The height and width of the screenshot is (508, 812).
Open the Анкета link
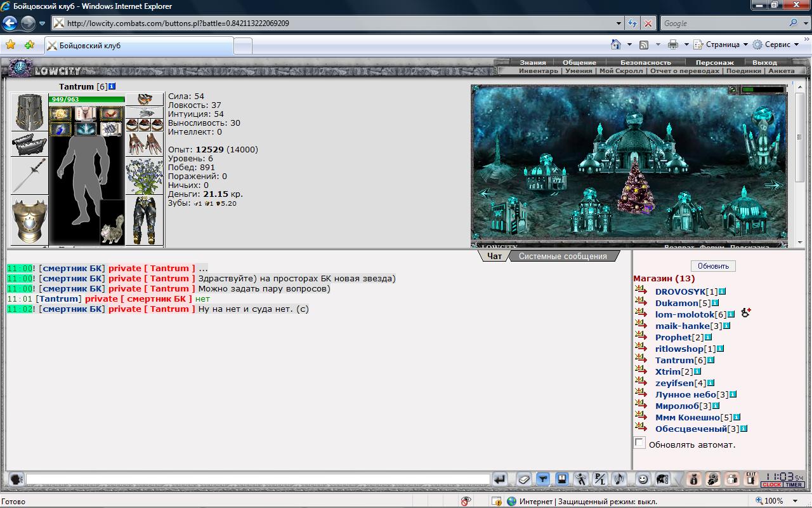click(781, 70)
